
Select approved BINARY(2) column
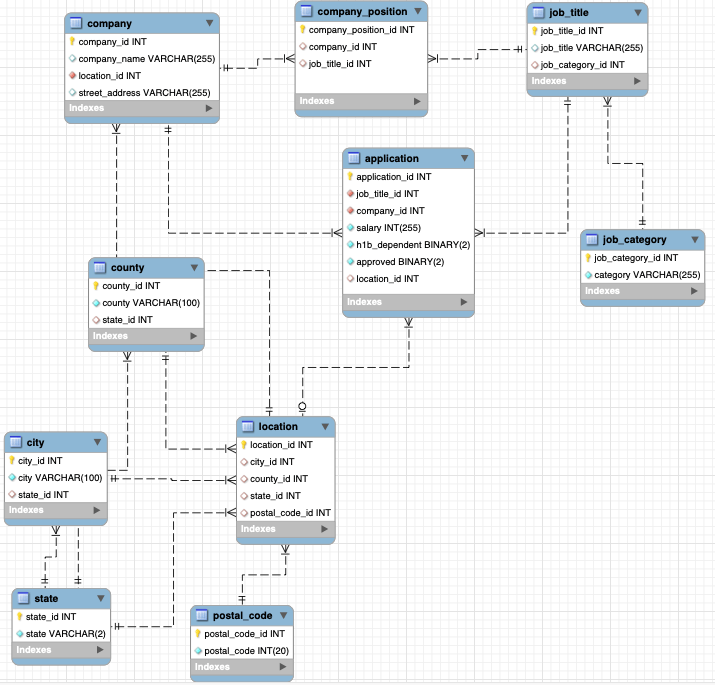pos(408,262)
